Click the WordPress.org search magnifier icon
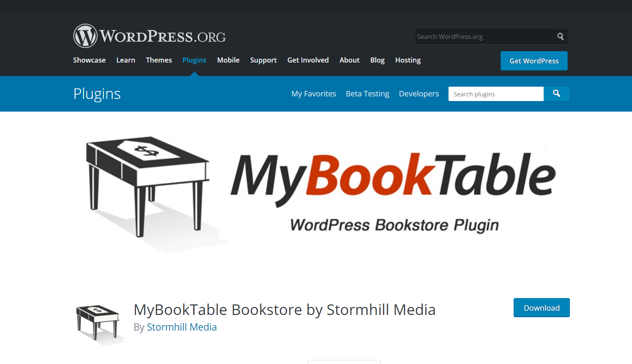 click(560, 36)
